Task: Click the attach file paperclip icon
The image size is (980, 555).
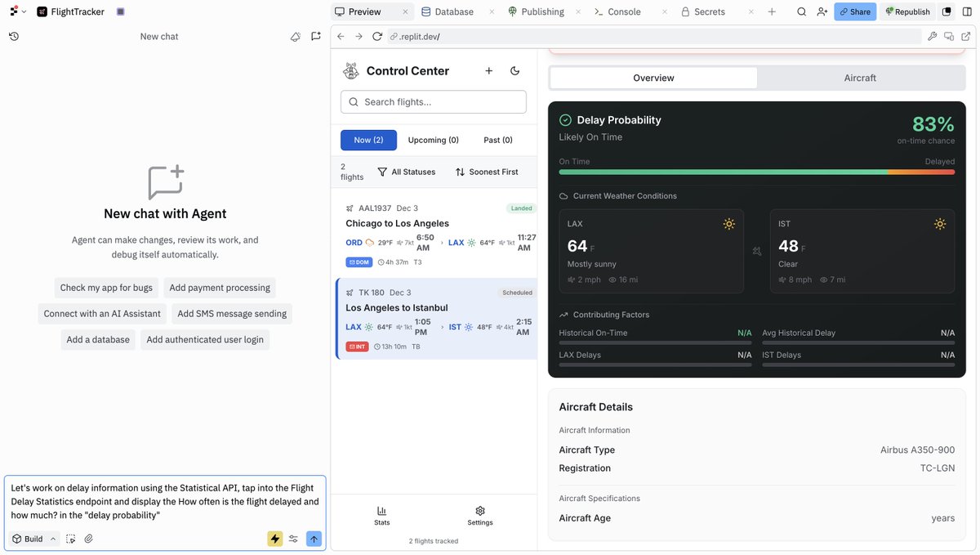Action: click(89, 539)
